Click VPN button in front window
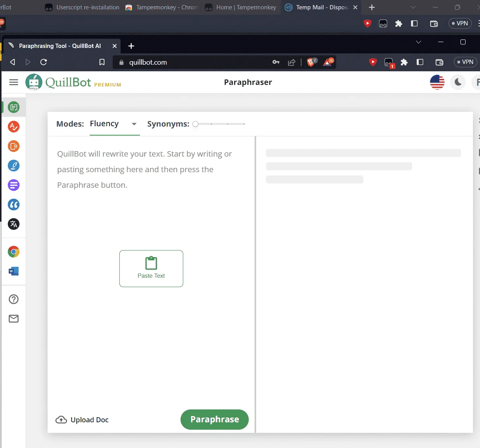 (465, 62)
